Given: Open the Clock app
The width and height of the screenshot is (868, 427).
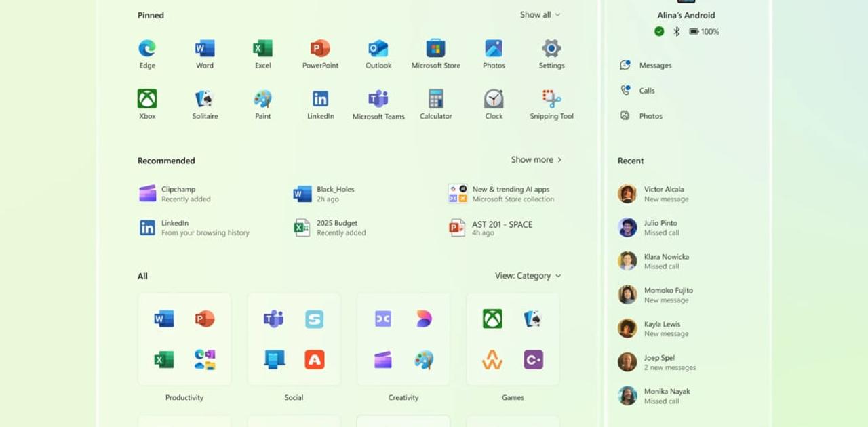Looking at the screenshot, I should [x=494, y=104].
